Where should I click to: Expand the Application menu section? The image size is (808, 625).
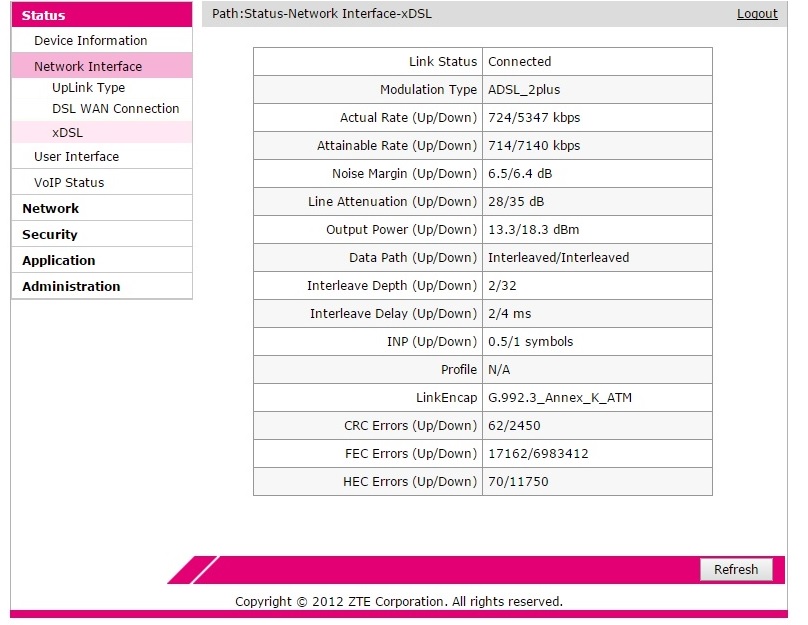[58, 261]
